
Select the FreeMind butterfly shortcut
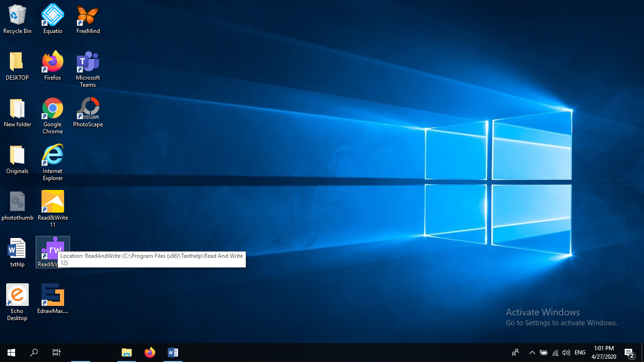pyautogui.click(x=88, y=19)
